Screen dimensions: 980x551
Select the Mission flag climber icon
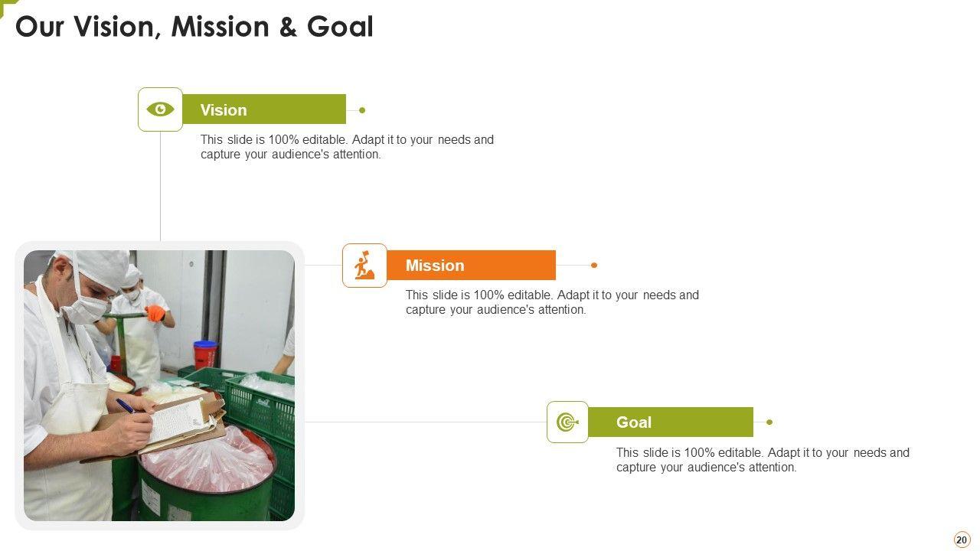[x=364, y=266]
